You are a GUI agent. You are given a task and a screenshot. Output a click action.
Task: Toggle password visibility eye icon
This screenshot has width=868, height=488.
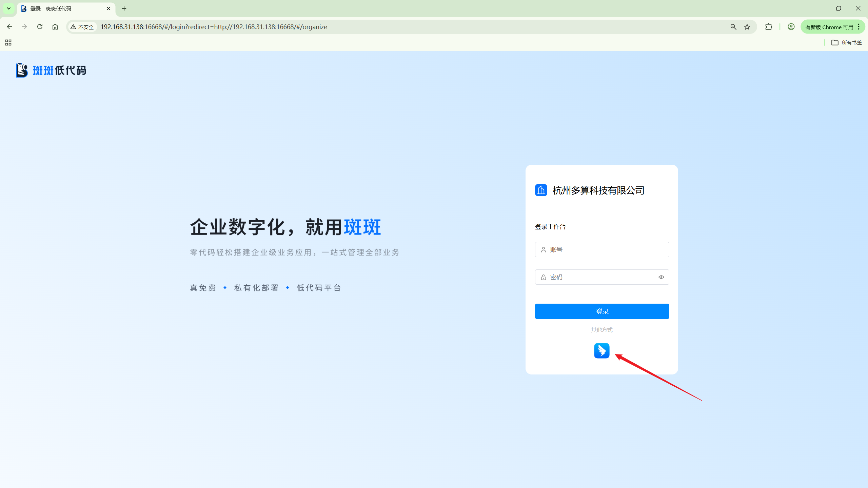[661, 277]
